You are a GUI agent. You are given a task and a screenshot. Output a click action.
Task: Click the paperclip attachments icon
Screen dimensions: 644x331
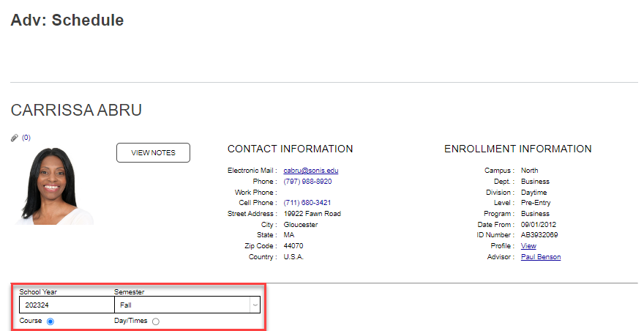pyautogui.click(x=15, y=138)
